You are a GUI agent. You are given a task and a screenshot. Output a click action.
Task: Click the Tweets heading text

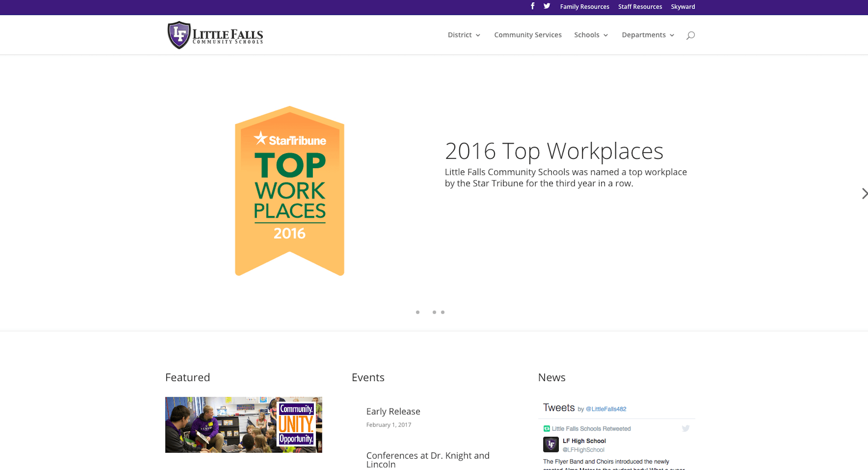pos(559,408)
